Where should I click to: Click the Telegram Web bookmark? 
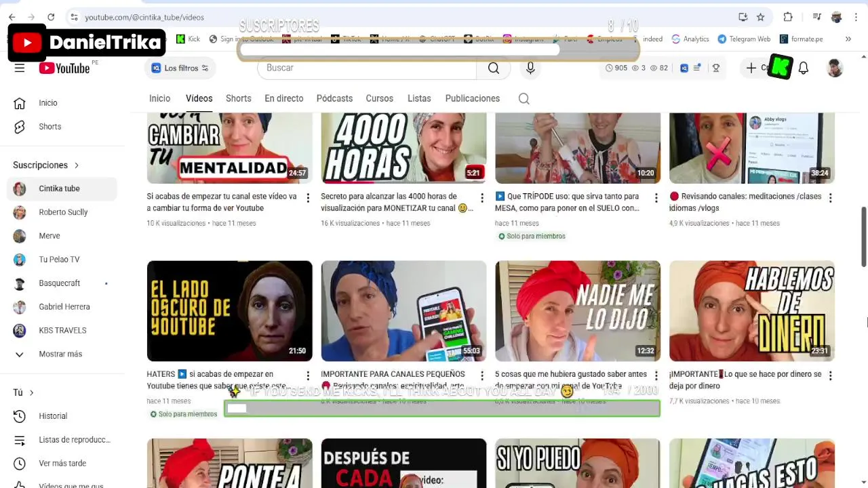744,39
